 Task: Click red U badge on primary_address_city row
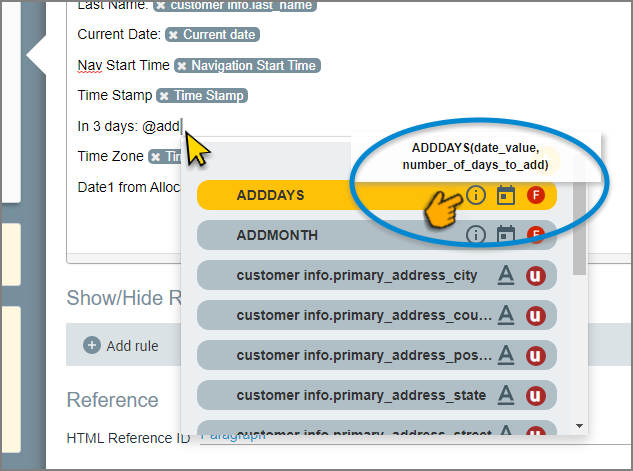(x=536, y=276)
